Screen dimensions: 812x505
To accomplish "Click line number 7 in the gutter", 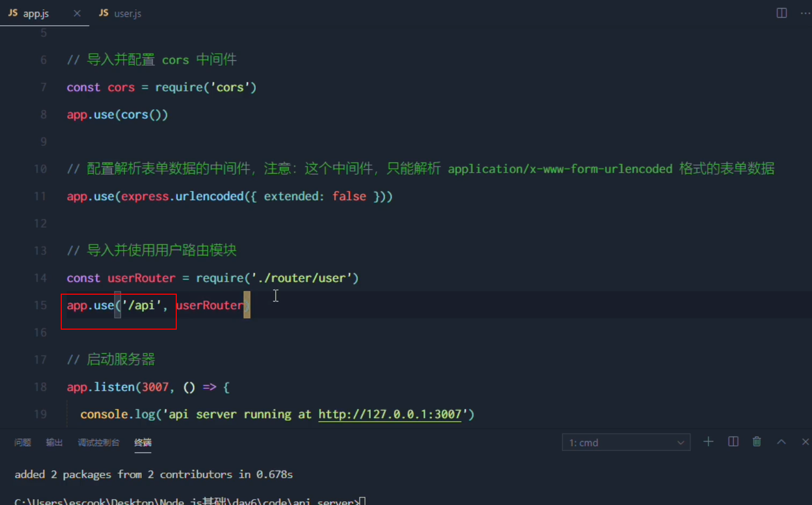I will pyautogui.click(x=44, y=87).
